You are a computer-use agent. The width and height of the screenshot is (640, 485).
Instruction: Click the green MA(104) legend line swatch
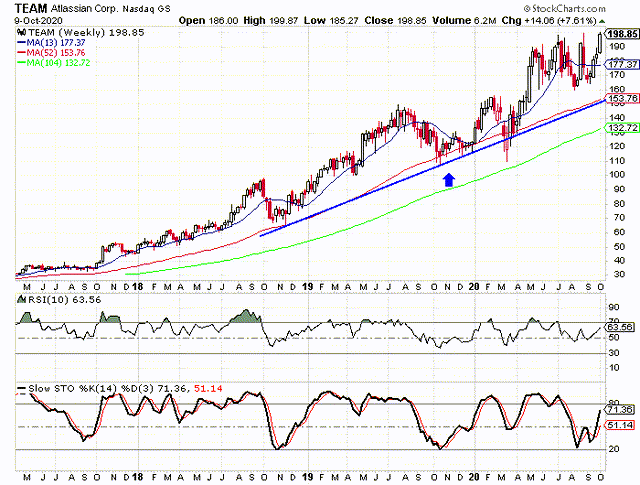[x=22, y=63]
